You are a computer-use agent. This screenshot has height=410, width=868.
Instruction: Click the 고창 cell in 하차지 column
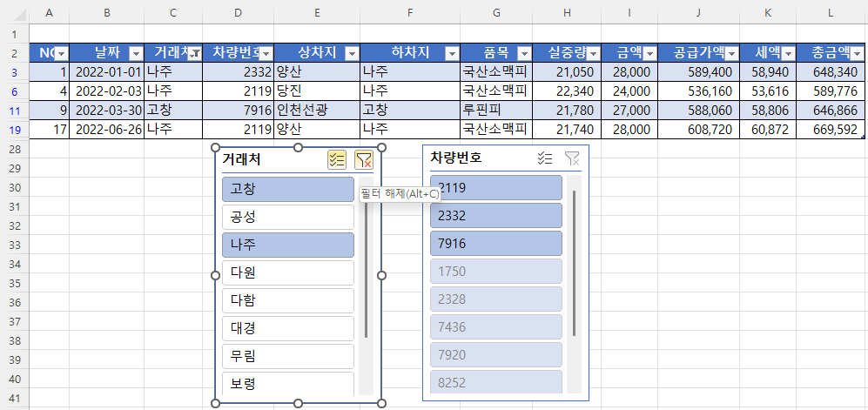click(410, 111)
